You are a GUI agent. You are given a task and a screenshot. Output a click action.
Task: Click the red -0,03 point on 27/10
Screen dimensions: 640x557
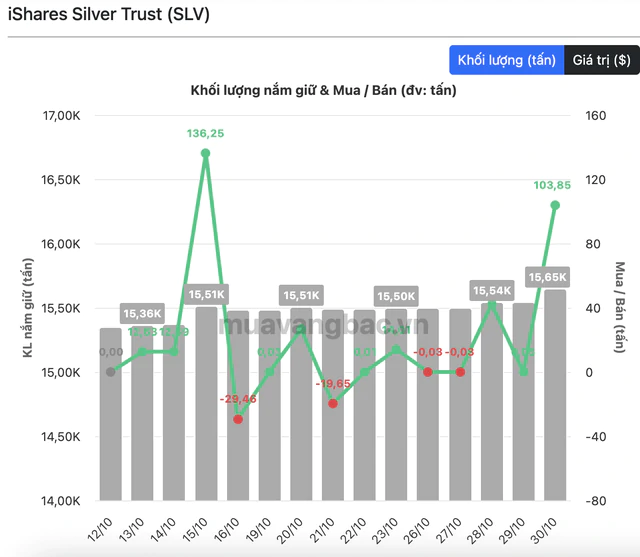460,372
